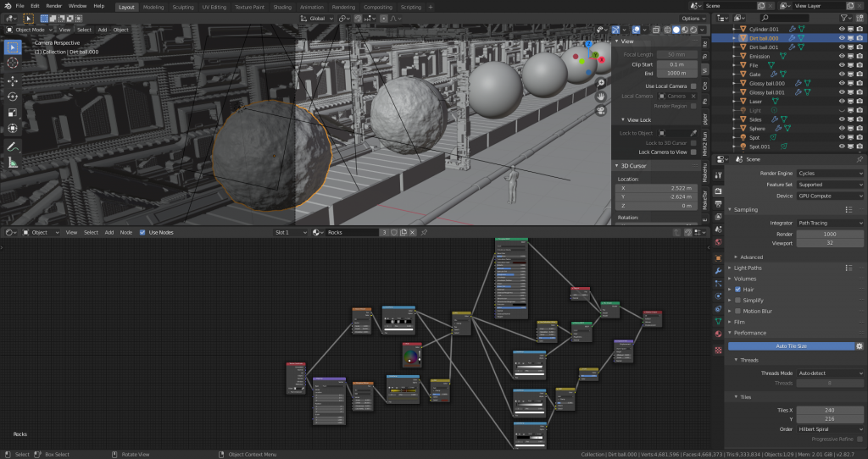Click the viewport Options button
868x459 pixels.
pyautogui.click(x=692, y=18)
